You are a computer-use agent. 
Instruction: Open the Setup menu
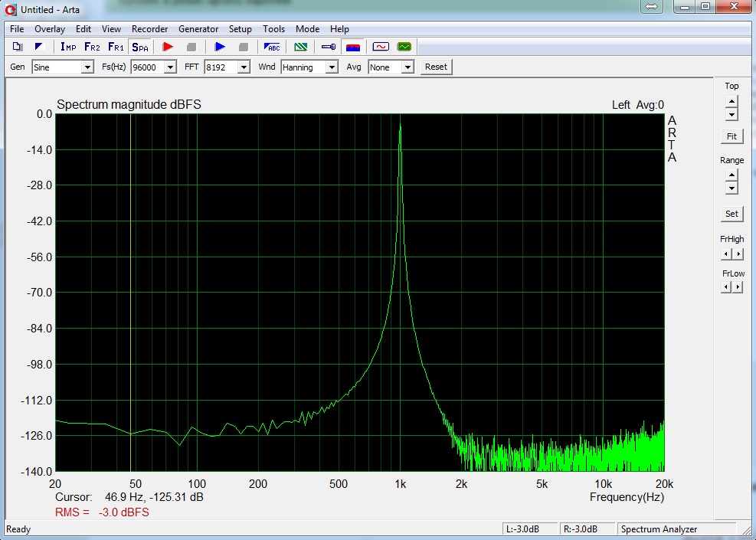tap(240, 29)
